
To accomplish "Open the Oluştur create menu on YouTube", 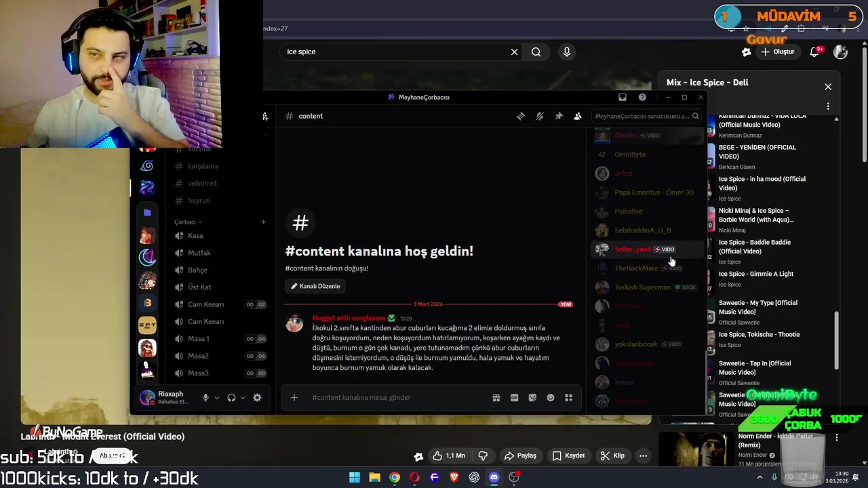I will click(777, 52).
